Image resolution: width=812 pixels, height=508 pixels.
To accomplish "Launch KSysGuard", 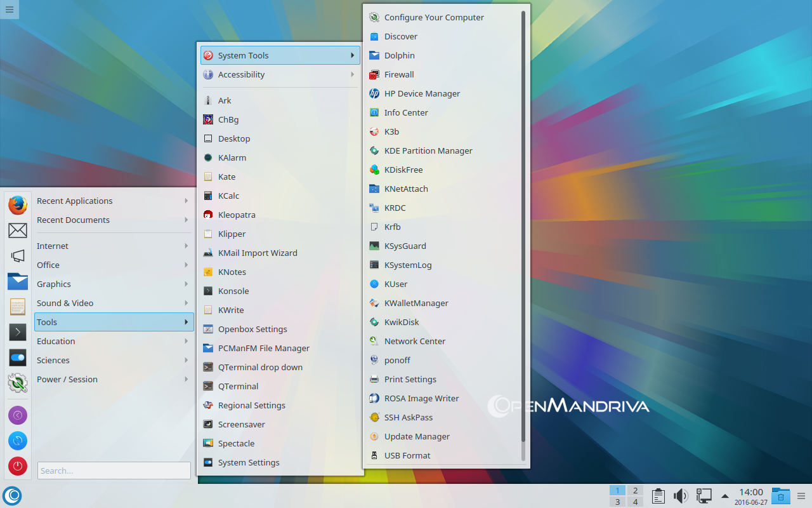I will point(443,246).
